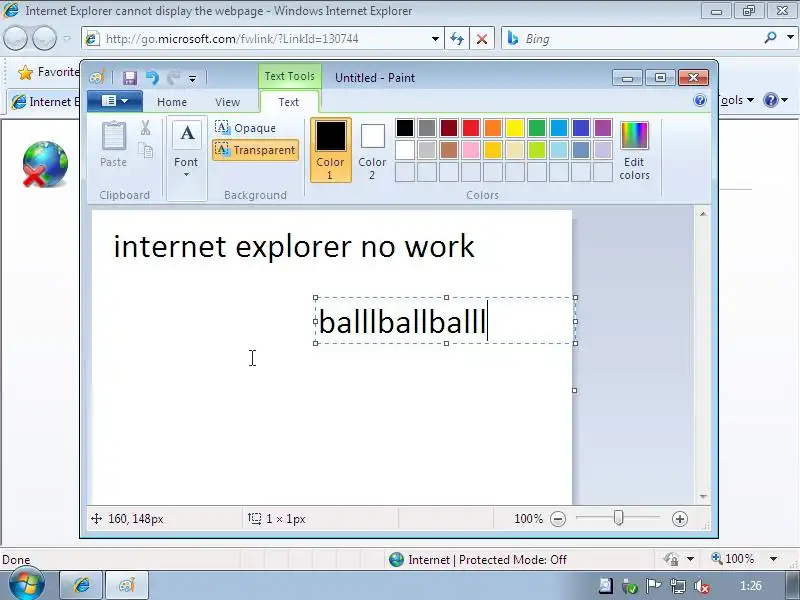Click the Paint Help question mark icon
800x600 pixels.
[x=700, y=100]
